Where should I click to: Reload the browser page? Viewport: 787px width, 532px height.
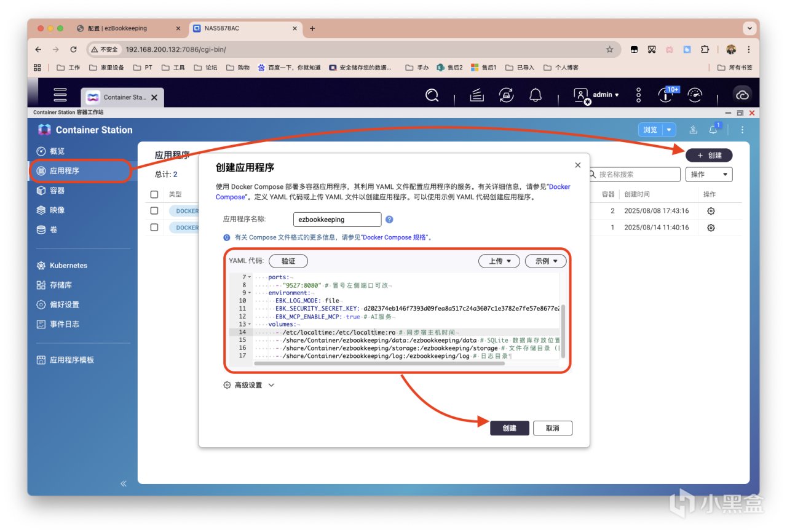pos(74,49)
